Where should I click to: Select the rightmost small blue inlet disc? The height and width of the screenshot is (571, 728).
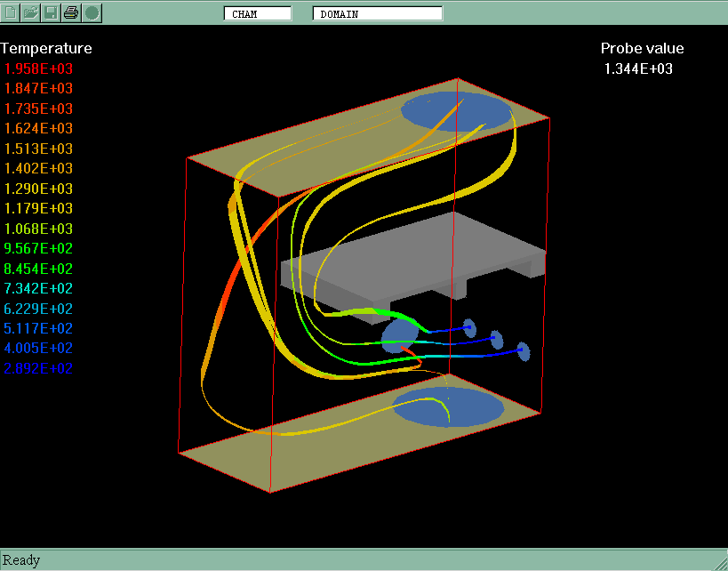[524, 352]
